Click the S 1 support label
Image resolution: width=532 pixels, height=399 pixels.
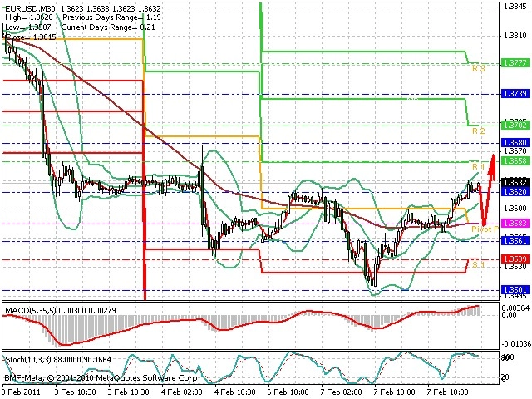(x=479, y=264)
